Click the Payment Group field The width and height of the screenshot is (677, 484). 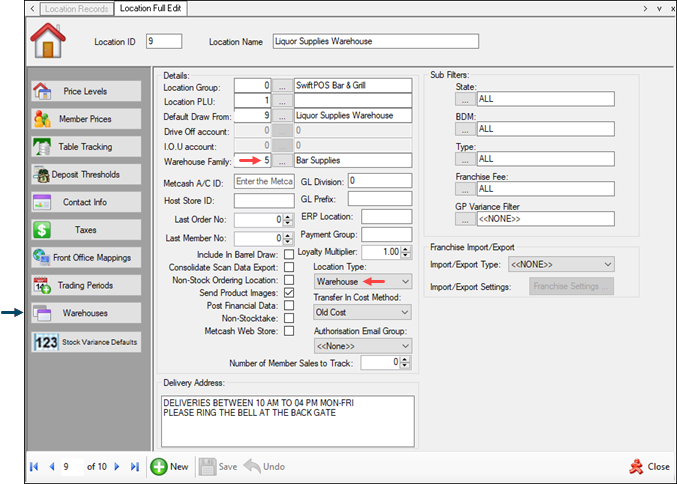coord(386,234)
